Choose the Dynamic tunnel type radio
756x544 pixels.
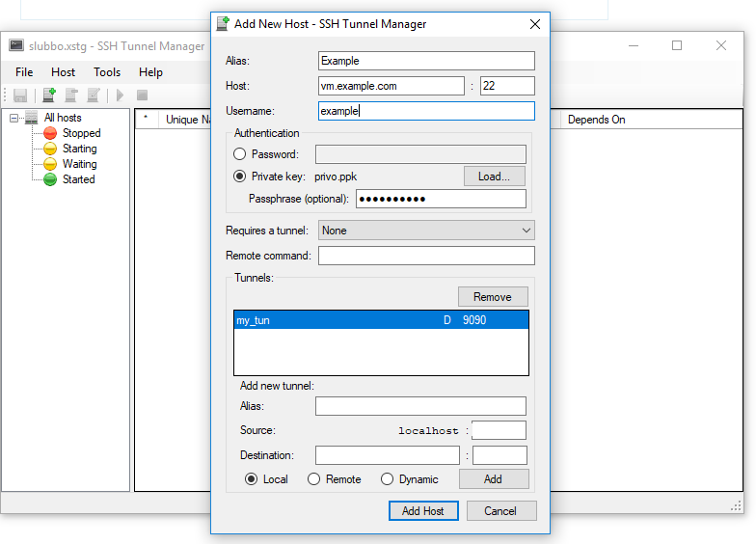click(x=388, y=478)
